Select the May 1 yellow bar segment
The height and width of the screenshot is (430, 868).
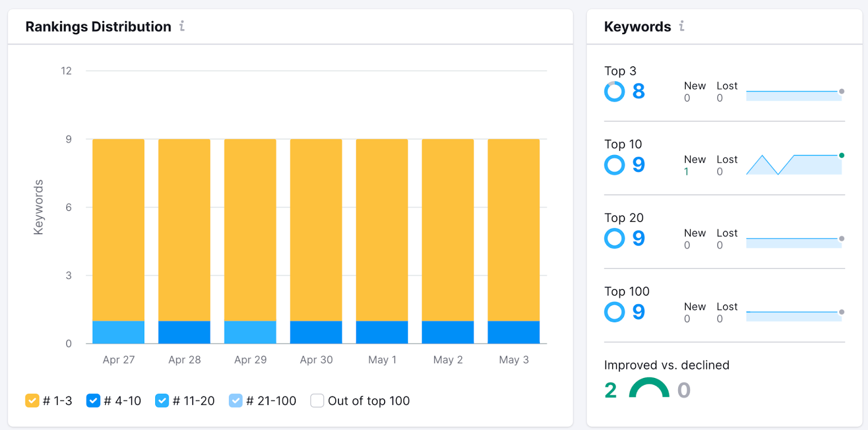point(382,230)
